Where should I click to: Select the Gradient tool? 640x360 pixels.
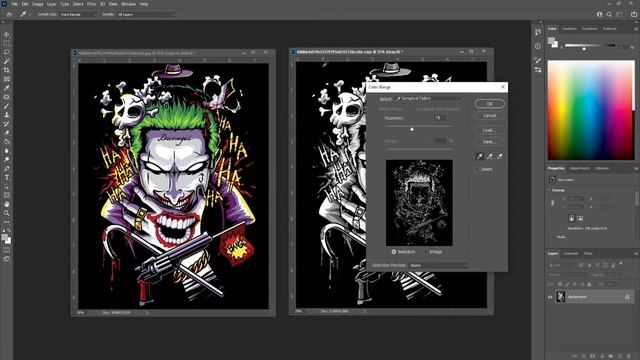(x=7, y=142)
